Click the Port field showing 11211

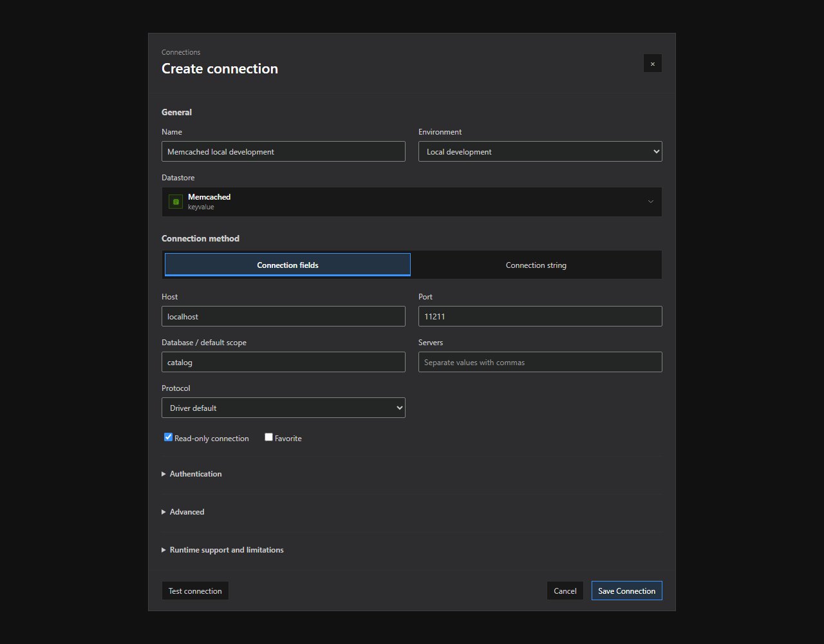click(x=540, y=316)
